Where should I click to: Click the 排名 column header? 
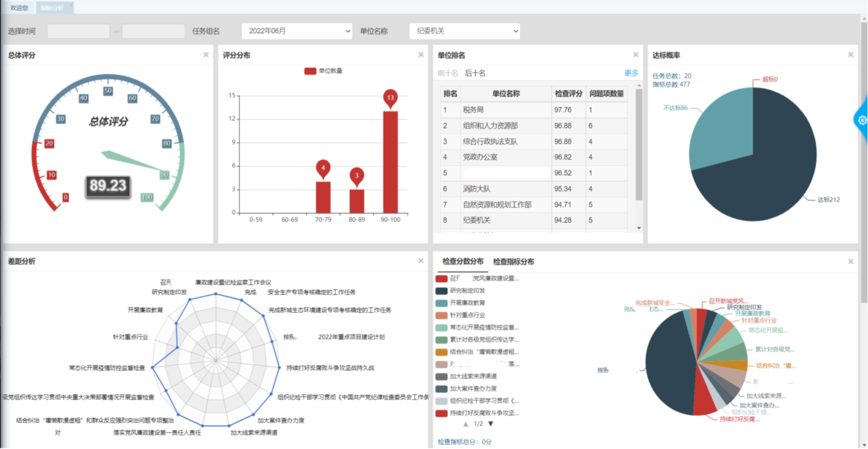click(450, 94)
